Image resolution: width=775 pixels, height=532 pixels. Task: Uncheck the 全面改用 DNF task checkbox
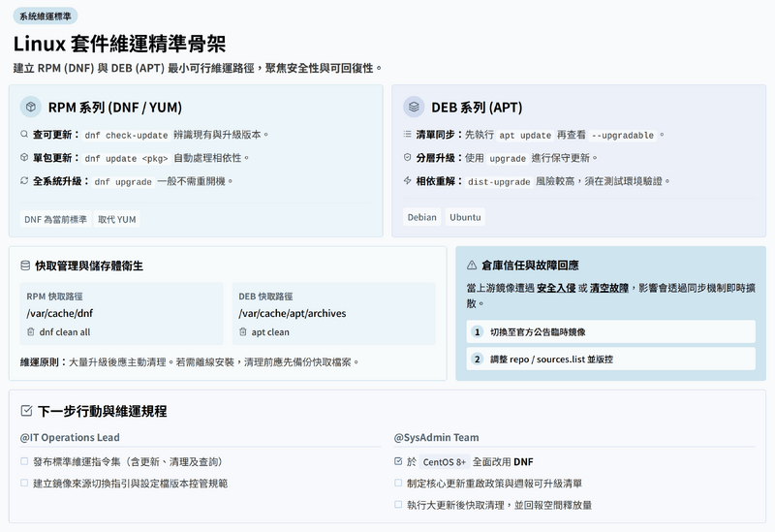coord(399,461)
